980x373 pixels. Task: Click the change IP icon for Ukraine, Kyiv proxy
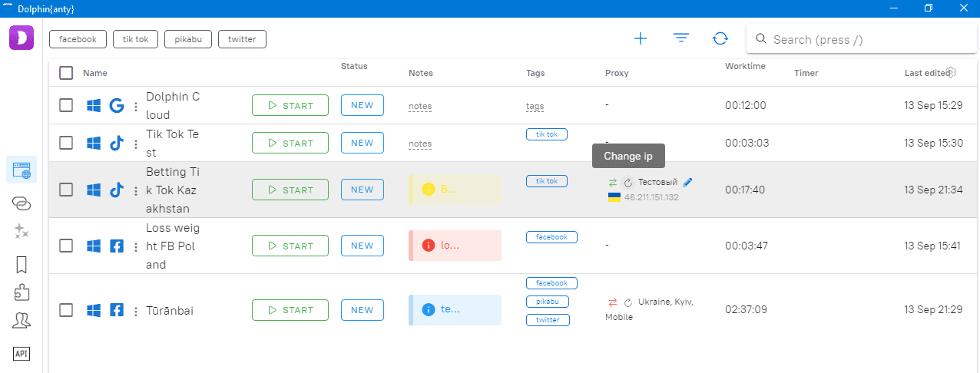(628, 302)
